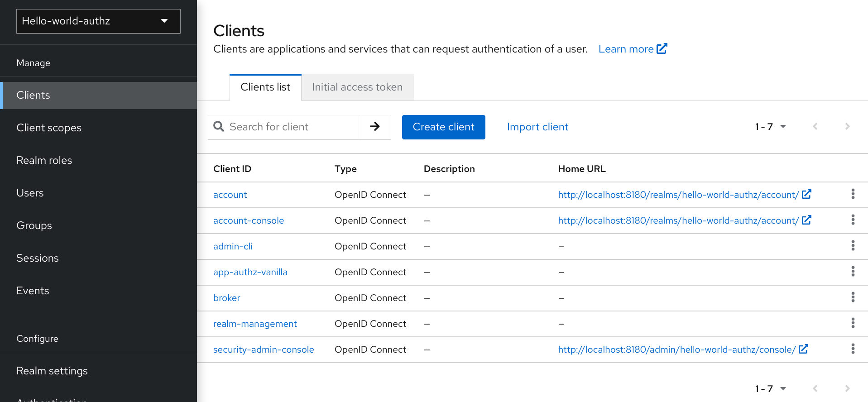868x402 pixels.
Task: Open kebab menu for account client row
Action: (x=853, y=194)
